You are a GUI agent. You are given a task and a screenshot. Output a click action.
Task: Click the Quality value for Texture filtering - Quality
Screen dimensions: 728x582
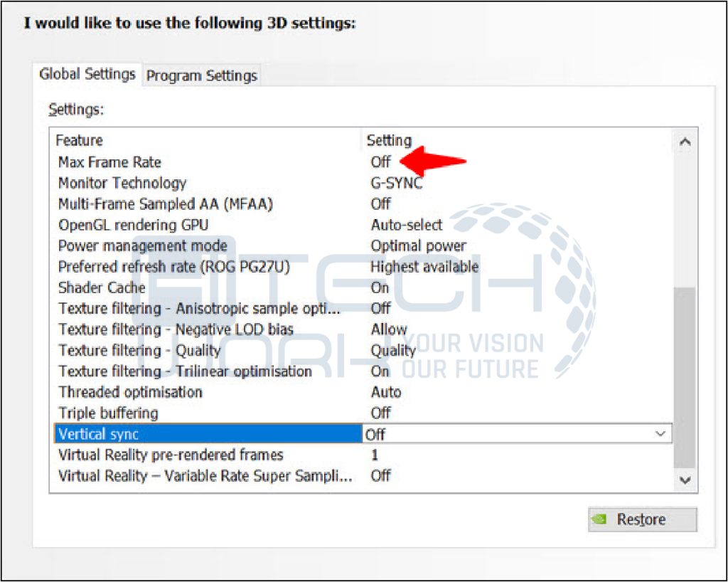coord(392,350)
